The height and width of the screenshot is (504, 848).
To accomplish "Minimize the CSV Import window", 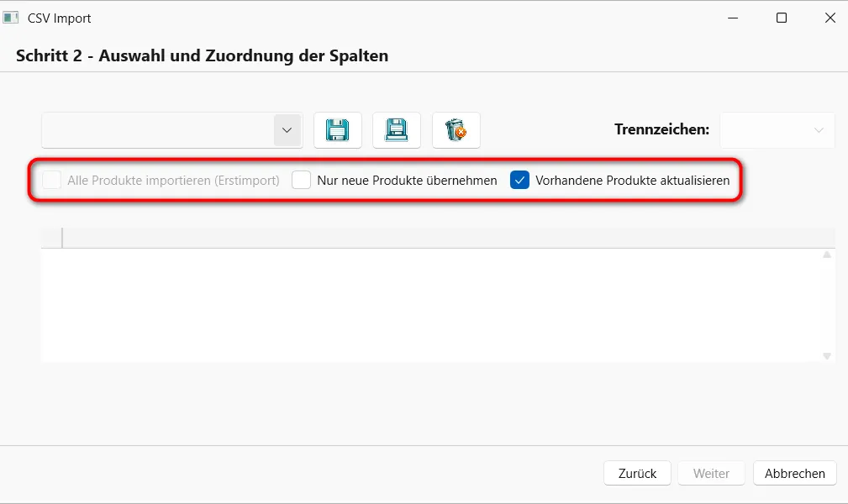I will pyautogui.click(x=733, y=18).
